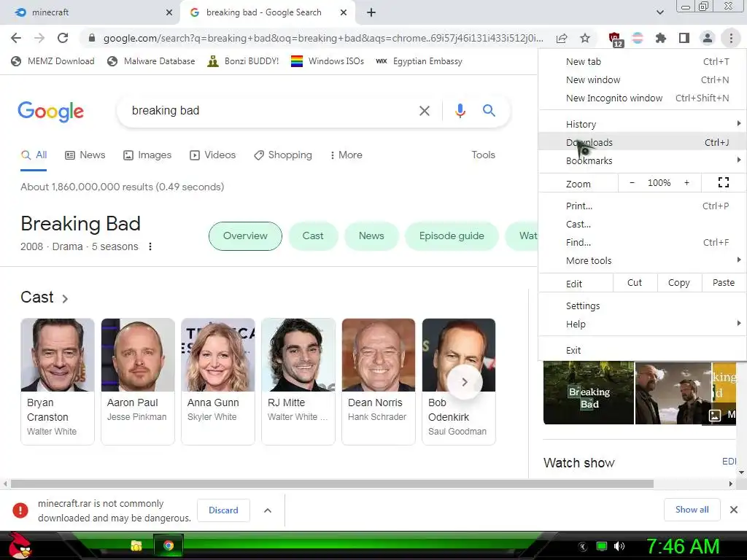Open the Bonzi BUDDY! bookmark
This screenshot has width=747, height=560.
pos(243,61)
